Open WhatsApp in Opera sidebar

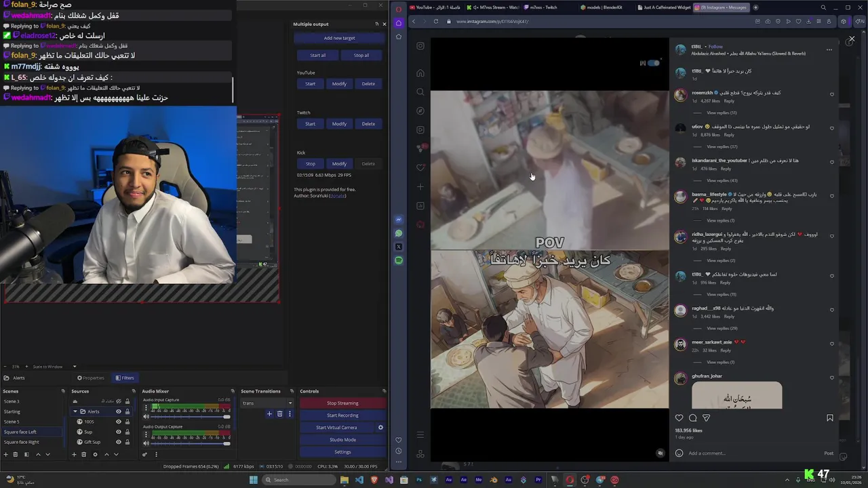[399, 233]
